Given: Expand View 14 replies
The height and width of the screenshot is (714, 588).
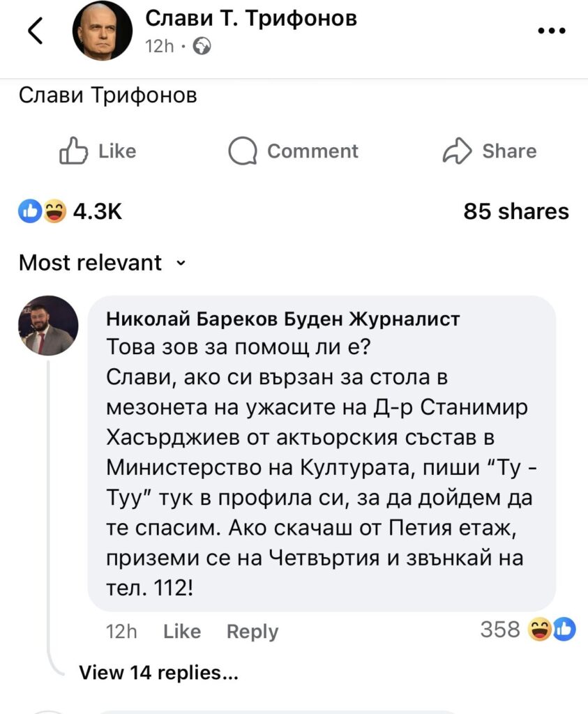Looking at the screenshot, I should point(159,672).
